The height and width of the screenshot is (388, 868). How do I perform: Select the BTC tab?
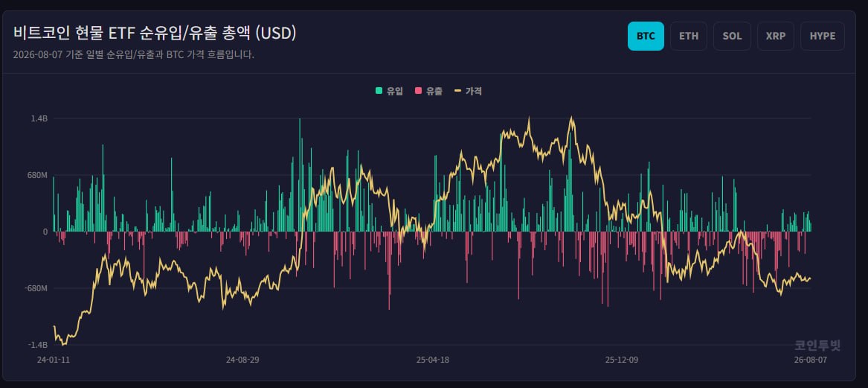pyautogui.click(x=646, y=36)
